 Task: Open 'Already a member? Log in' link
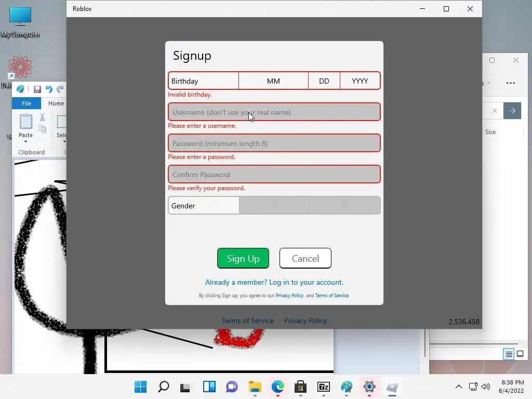coord(274,282)
